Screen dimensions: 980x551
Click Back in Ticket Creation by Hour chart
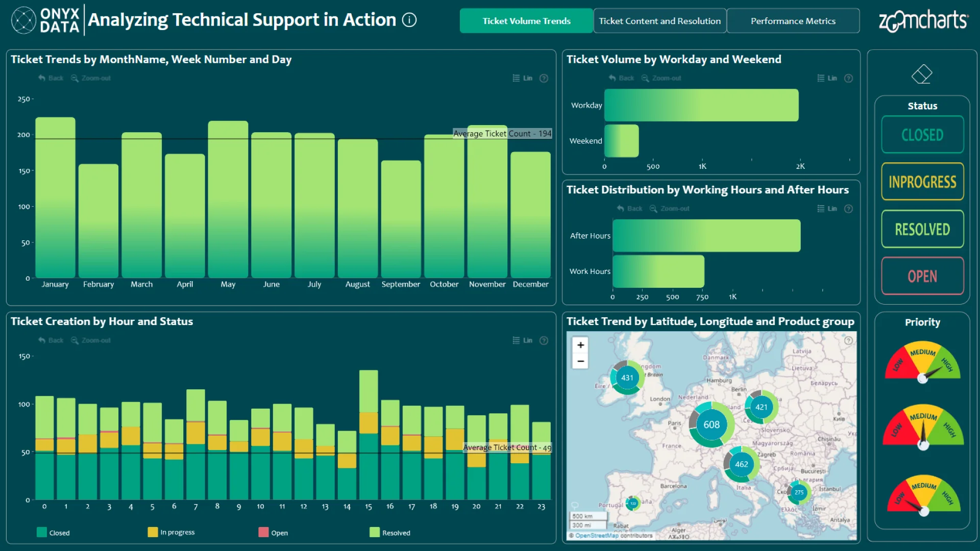click(51, 340)
